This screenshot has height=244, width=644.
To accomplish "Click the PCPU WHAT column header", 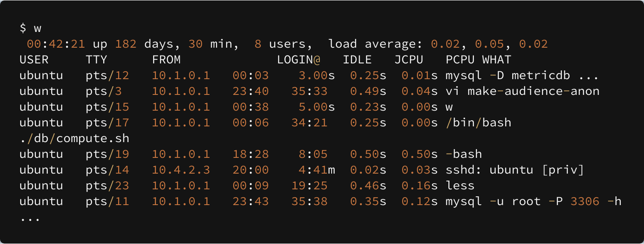I will 478,59.
